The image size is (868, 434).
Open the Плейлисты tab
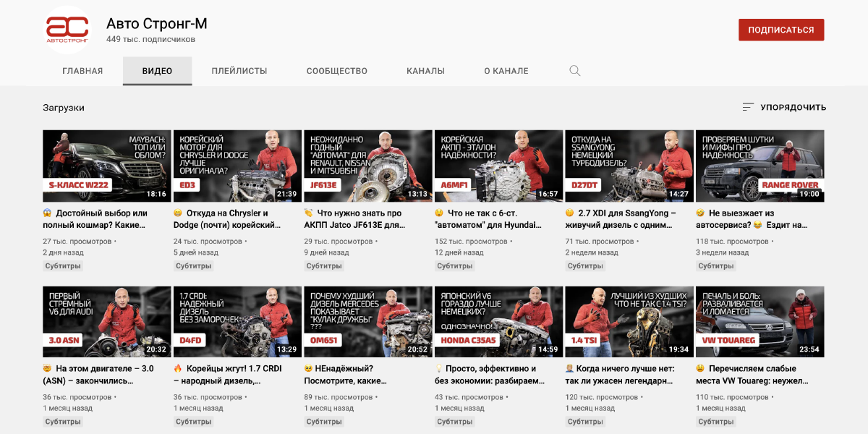239,71
